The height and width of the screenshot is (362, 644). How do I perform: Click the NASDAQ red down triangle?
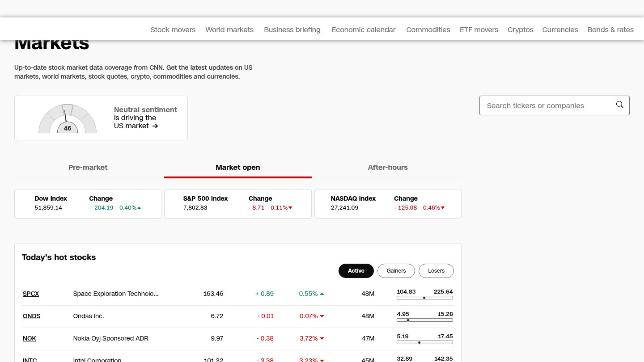[x=443, y=208]
